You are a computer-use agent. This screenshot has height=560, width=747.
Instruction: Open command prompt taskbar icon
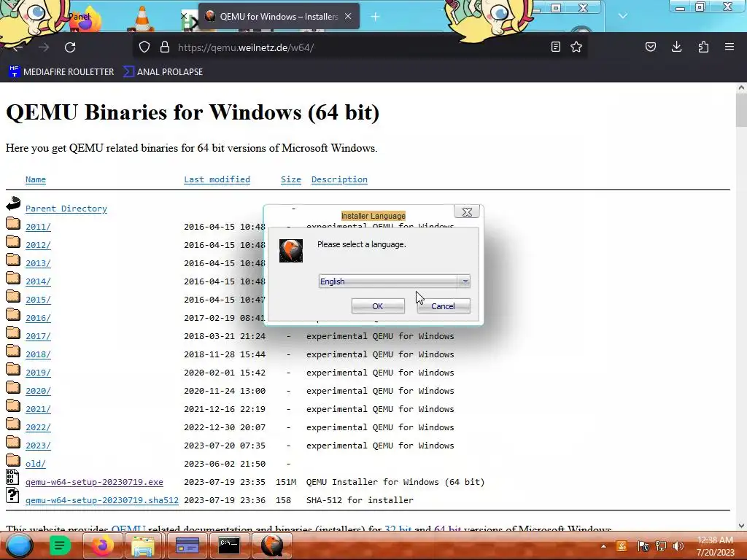tap(228, 545)
